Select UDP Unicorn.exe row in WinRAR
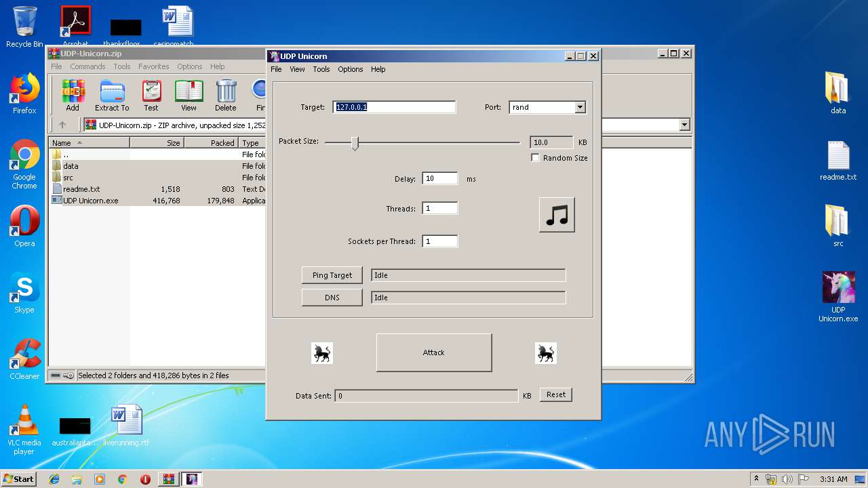 [157, 201]
